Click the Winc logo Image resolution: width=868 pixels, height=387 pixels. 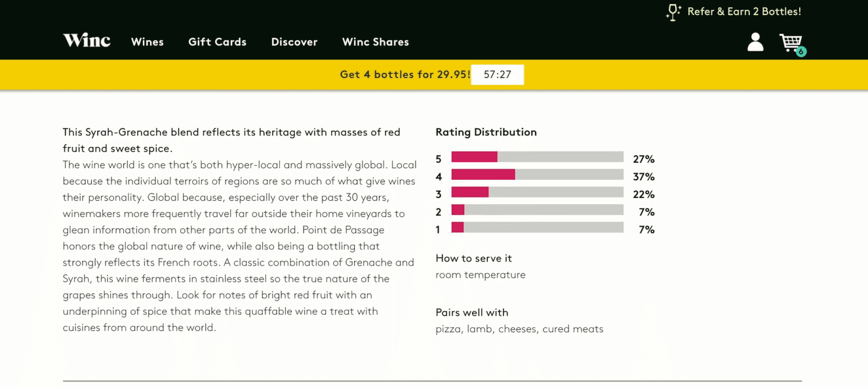pos(87,41)
